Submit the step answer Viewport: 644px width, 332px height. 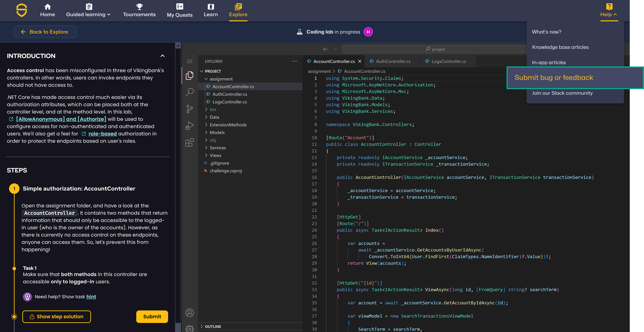(152, 316)
